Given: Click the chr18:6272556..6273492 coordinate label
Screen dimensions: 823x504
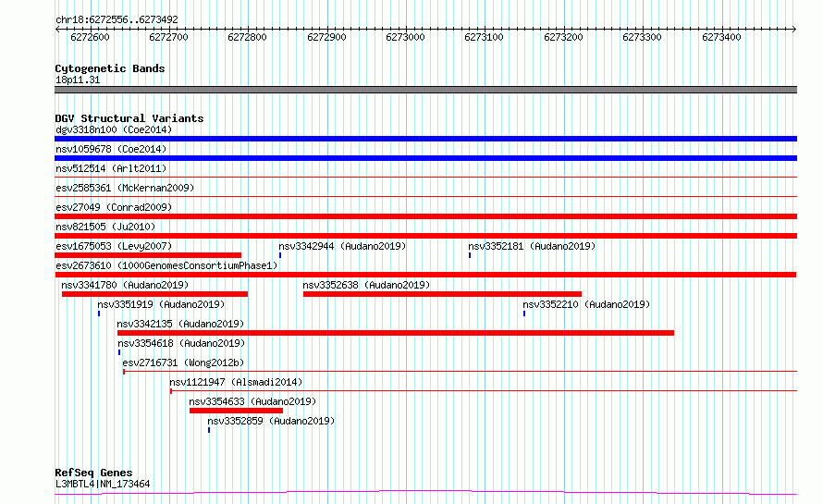Looking at the screenshot, I should click(117, 19).
